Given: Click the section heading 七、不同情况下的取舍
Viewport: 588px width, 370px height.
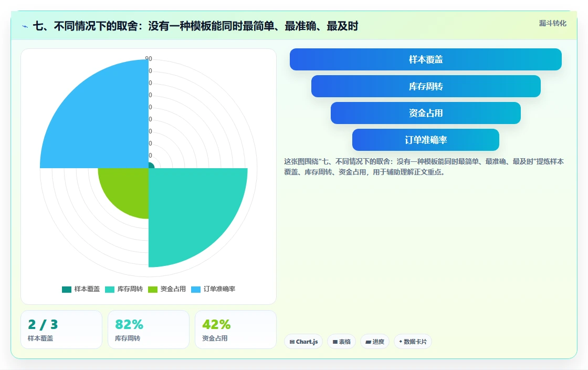Looking at the screenshot, I should tap(195, 26).
